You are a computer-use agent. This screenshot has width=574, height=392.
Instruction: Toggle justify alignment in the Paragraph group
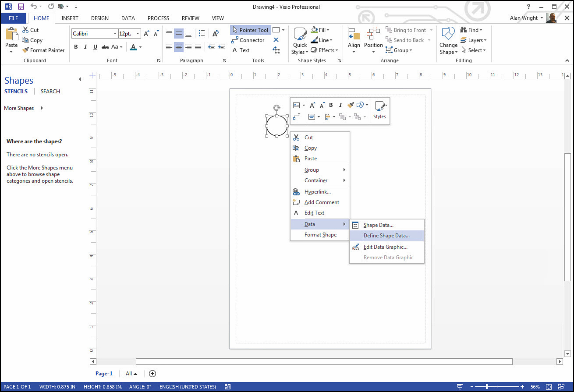[198, 47]
